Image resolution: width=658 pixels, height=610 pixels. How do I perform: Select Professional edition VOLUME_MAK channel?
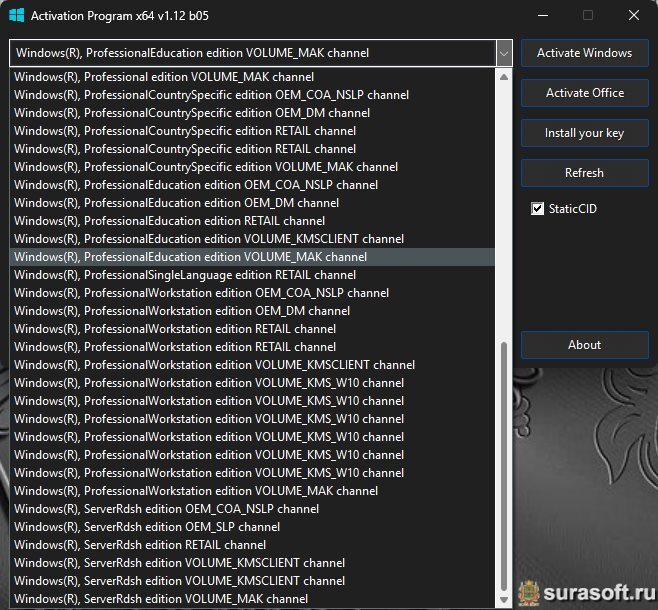pos(252,77)
